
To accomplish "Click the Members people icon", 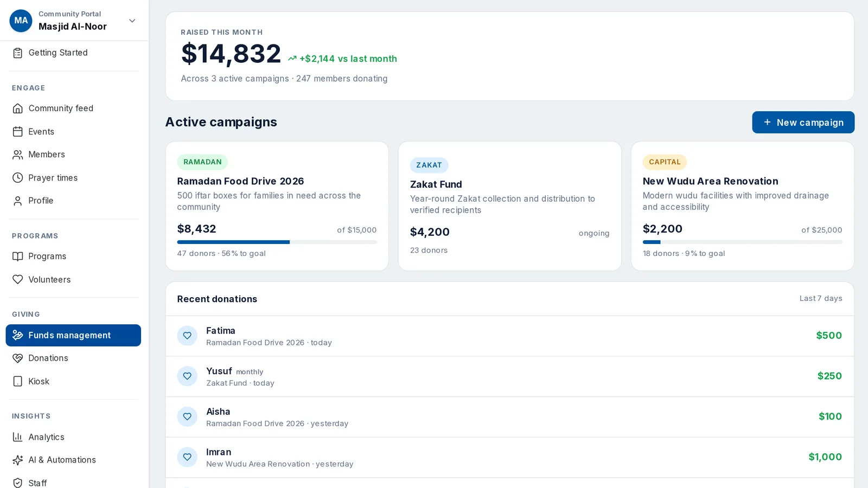I will point(18,155).
